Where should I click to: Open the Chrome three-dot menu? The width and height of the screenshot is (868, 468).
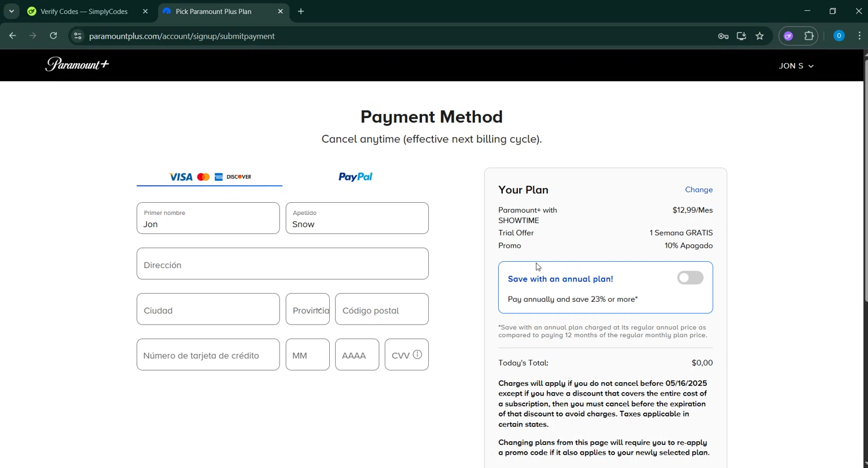pyautogui.click(x=859, y=36)
